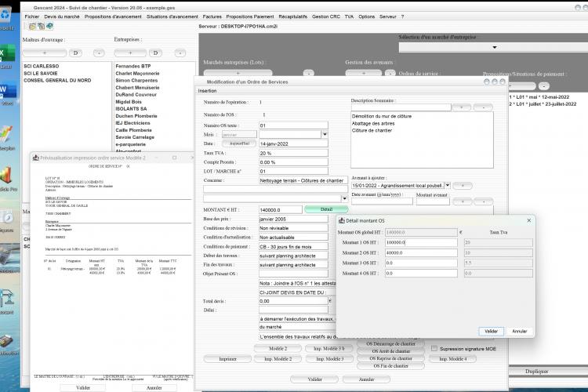Select SCI LE SAVOIE in Maîtres d'ouvrage list
This screenshot has height=392, width=588.
[41, 73]
